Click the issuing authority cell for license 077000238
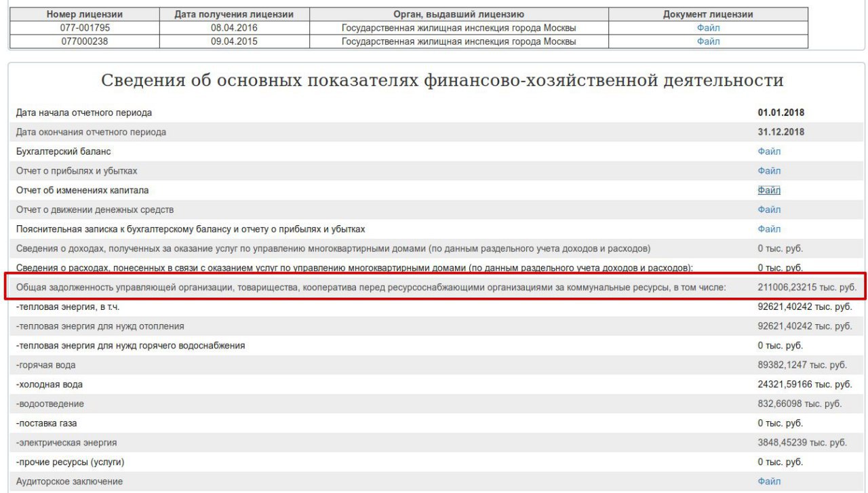 tap(459, 41)
